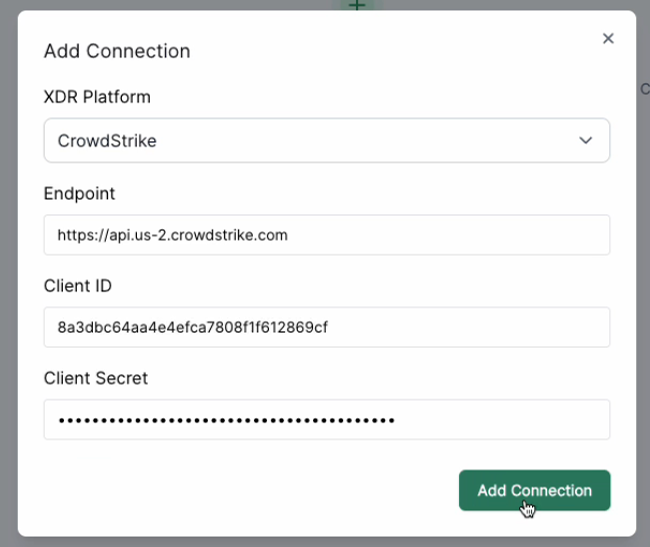This screenshot has height=547, width=650.
Task: Focus the Client ID input field
Action: (326, 327)
